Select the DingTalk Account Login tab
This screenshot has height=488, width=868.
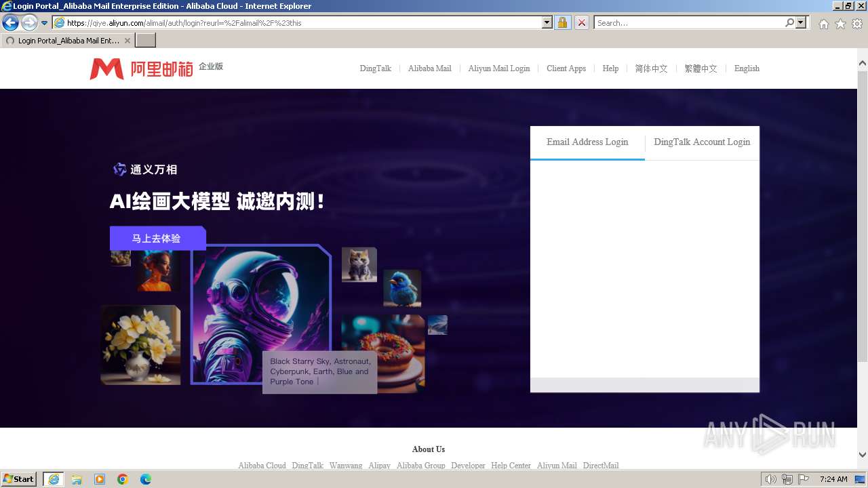click(702, 142)
